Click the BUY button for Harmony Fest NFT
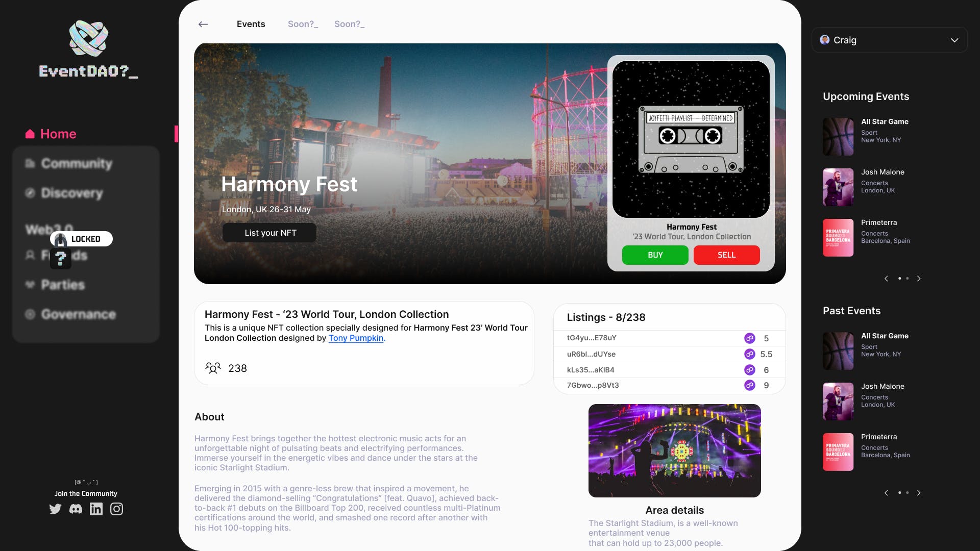 tap(655, 254)
